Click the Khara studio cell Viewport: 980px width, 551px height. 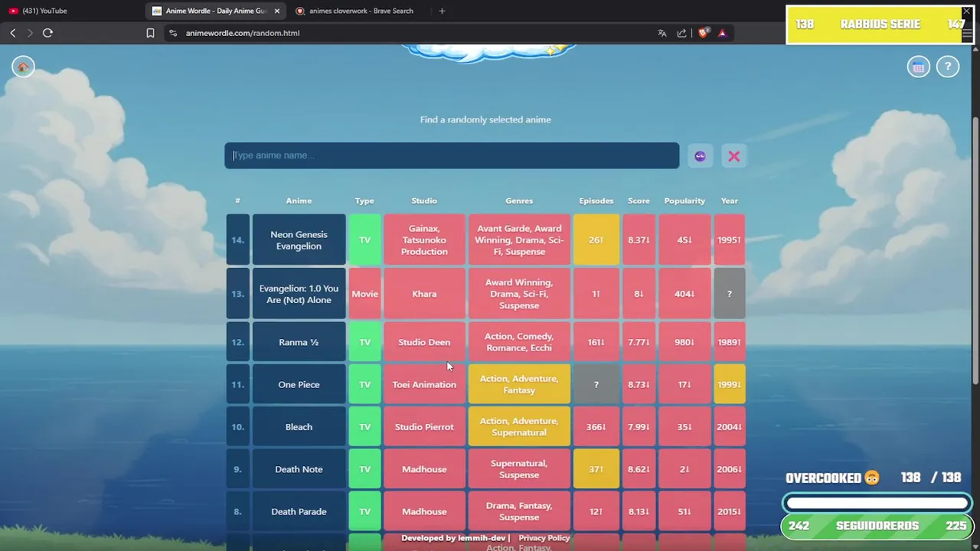(424, 294)
